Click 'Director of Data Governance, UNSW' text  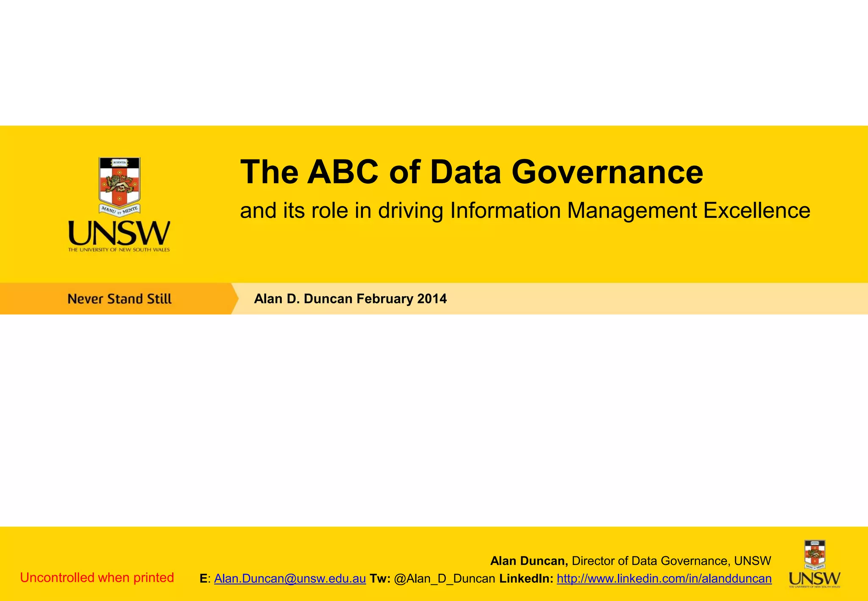click(x=671, y=561)
